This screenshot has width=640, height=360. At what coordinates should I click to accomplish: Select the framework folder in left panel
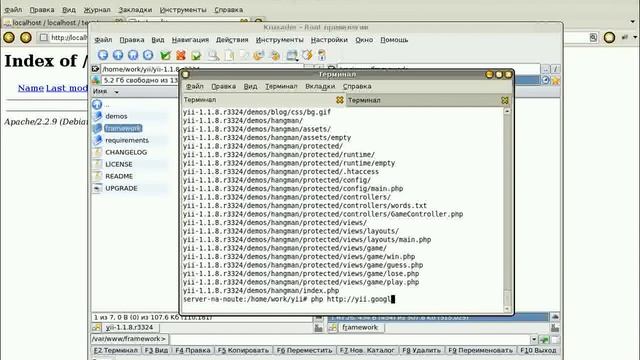pos(123,129)
